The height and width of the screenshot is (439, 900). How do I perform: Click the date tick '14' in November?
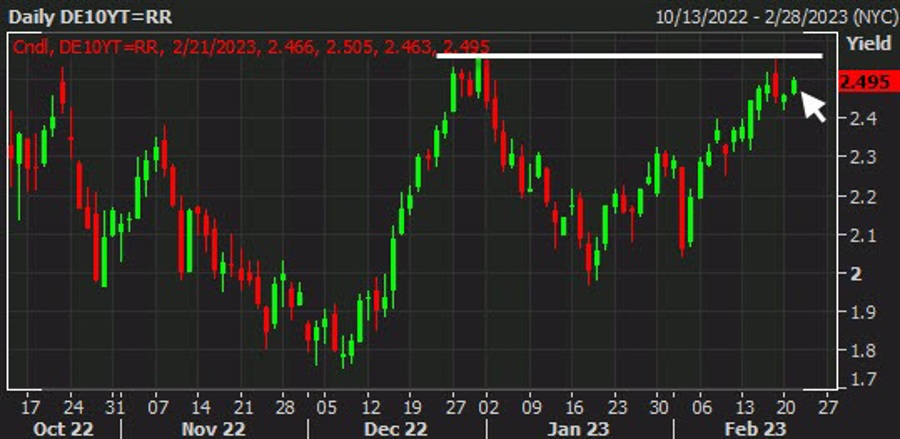(x=199, y=408)
